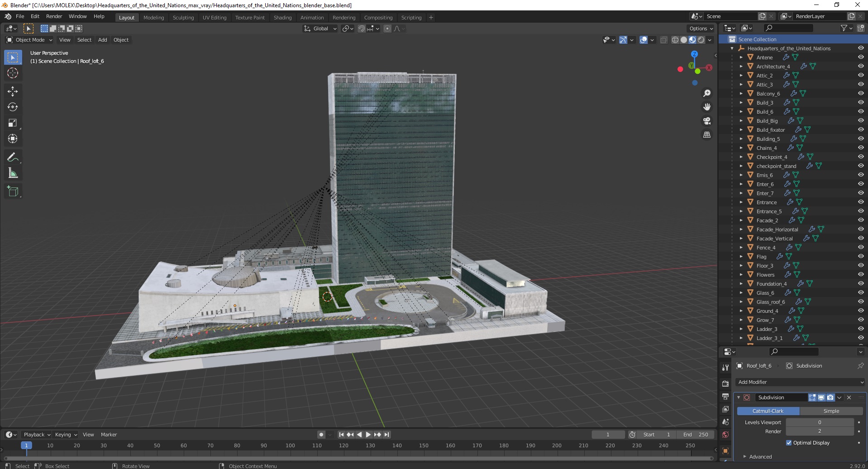Open the Keying dropdown in timeline
868x469 pixels.
[66, 435]
